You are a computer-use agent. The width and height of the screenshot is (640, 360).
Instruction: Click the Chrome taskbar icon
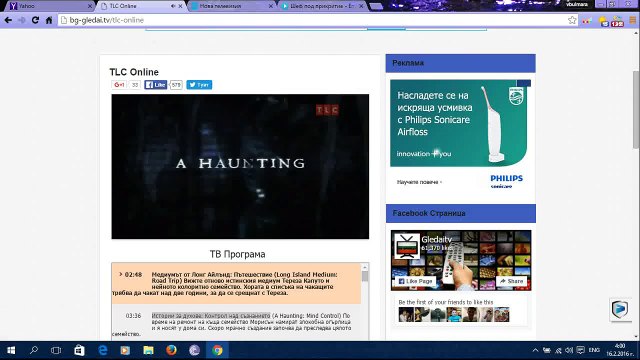[218, 350]
